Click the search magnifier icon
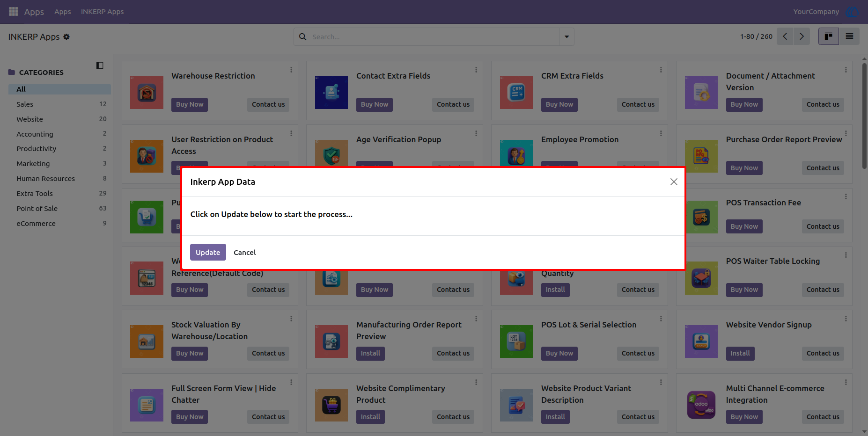Viewport: 868px width, 436px height. (x=303, y=36)
